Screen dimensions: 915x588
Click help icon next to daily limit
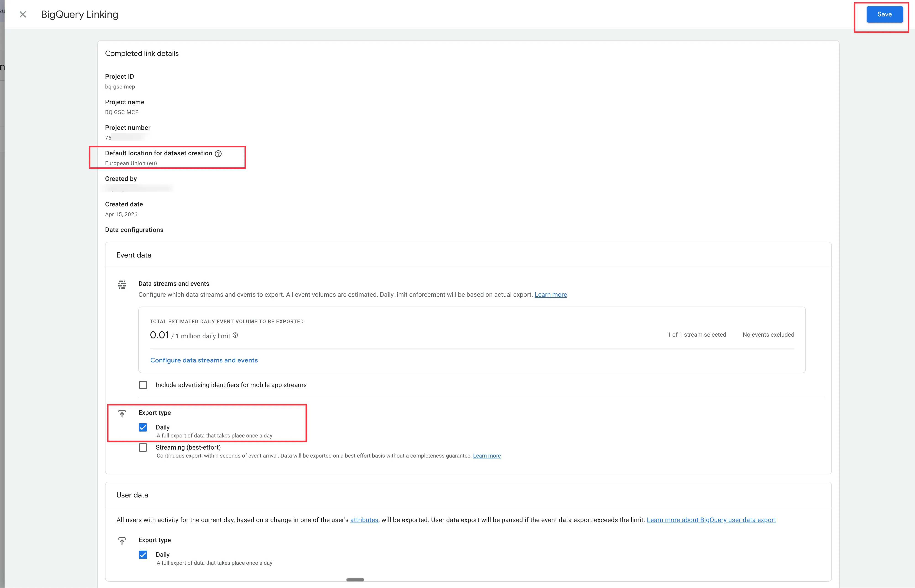pyautogui.click(x=235, y=335)
